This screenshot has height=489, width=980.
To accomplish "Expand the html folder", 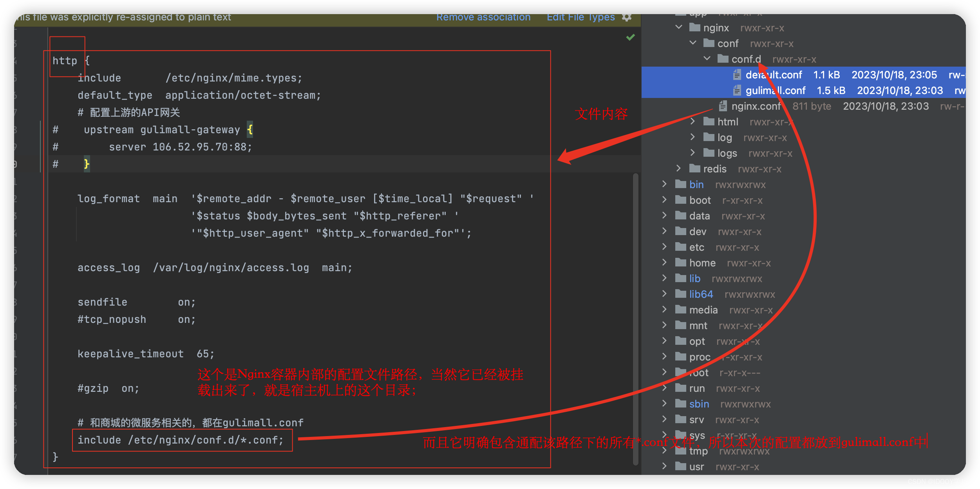I will (693, 121).
